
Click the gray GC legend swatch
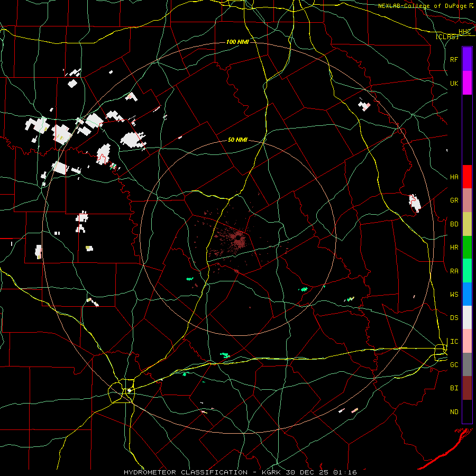point(467,364)
